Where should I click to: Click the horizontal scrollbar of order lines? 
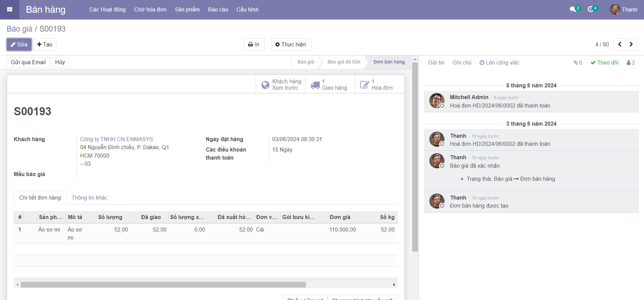point(163,285)
